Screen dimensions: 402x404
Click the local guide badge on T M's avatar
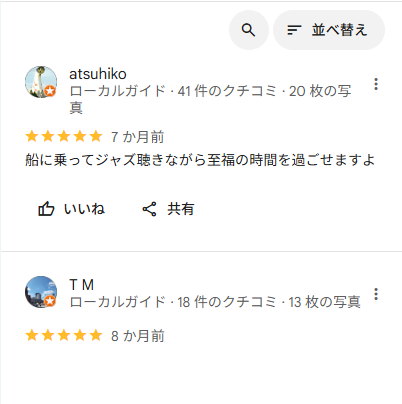point(50,301)
